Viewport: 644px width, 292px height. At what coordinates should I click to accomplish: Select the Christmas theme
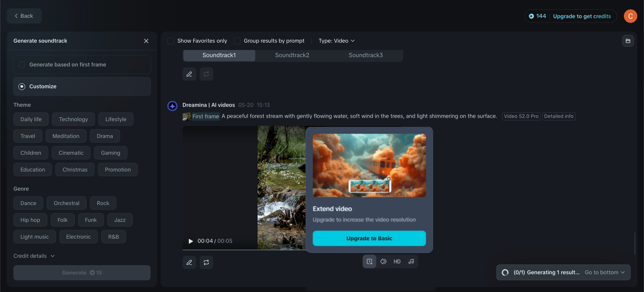coord(75,169)
